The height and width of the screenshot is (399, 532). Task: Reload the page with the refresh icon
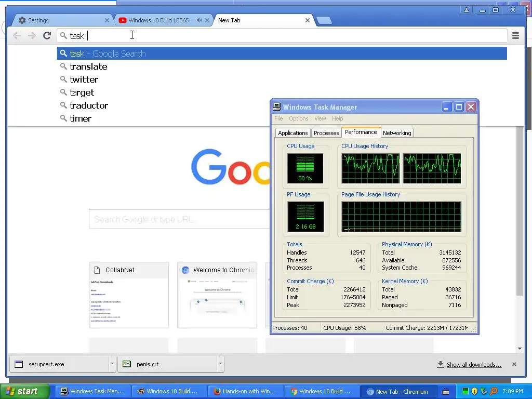point(47,36)
